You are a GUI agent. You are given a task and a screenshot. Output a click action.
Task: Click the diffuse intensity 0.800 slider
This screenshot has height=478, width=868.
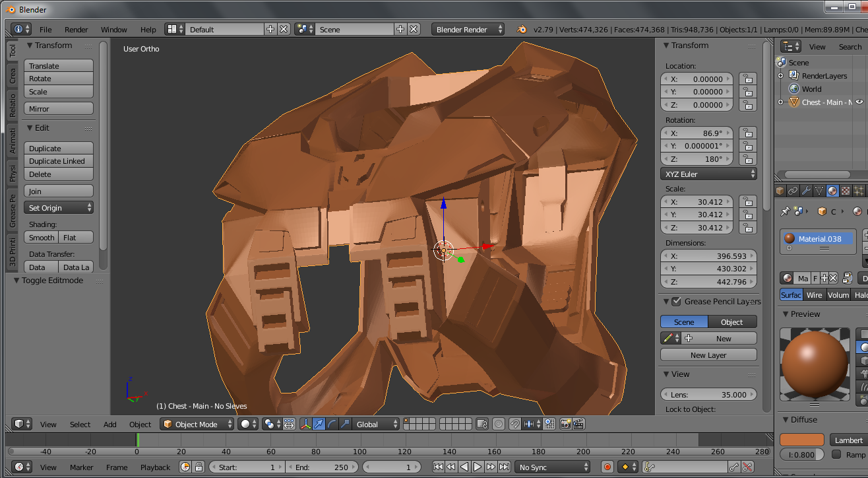[x=802, y=454]
